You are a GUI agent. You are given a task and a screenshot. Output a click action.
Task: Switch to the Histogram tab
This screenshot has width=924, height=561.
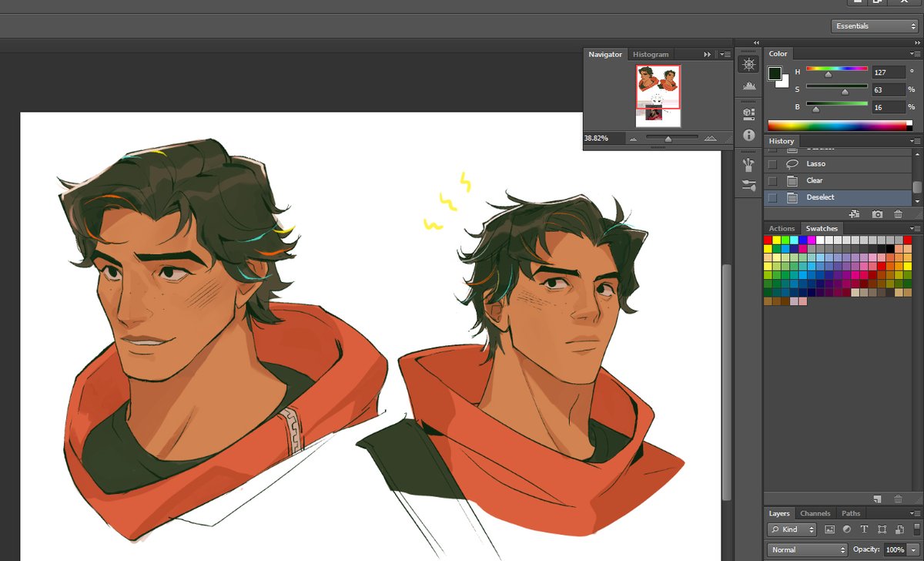[x=651, y=55]
